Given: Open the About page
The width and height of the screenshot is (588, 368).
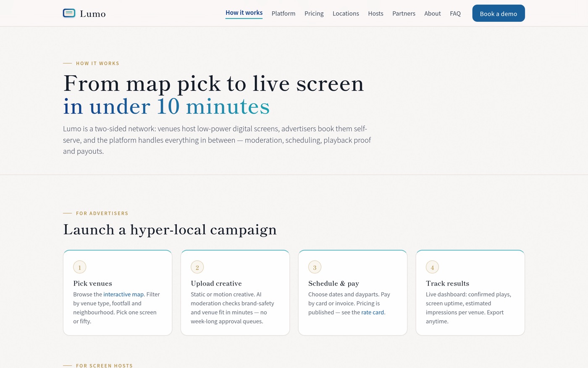Looking at the screenshot, I should coord(433,13).
